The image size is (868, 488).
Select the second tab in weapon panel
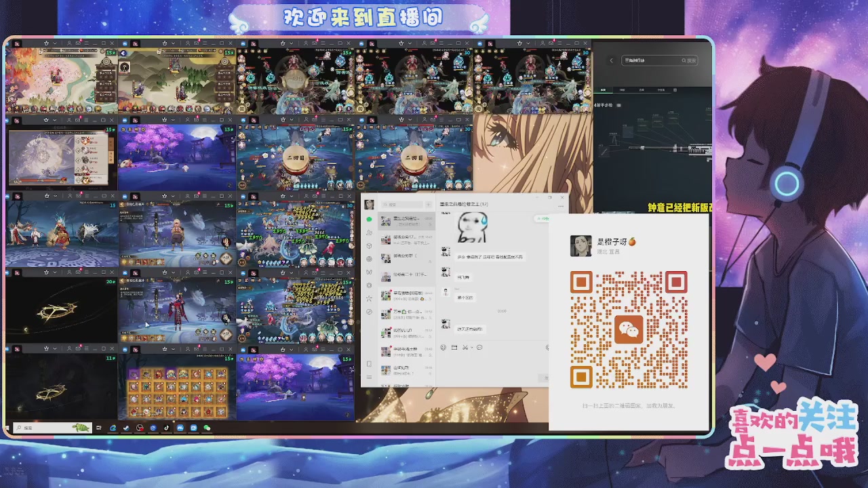622,90
